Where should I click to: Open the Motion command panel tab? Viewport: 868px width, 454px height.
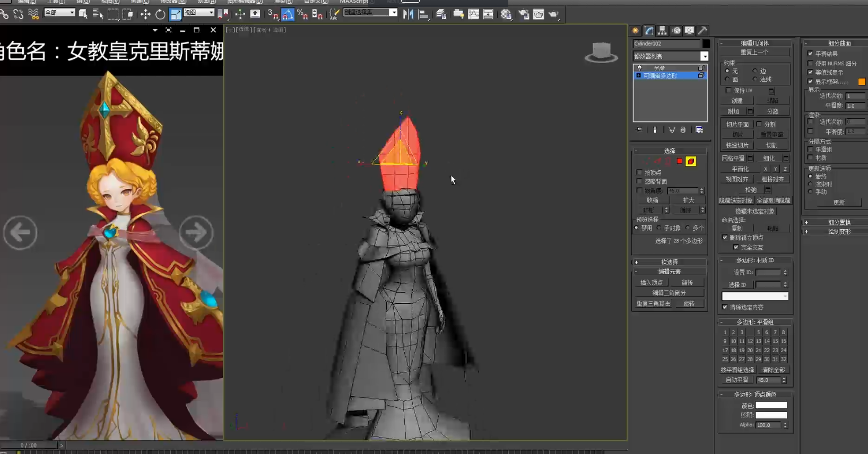click(x=676, y=30)
